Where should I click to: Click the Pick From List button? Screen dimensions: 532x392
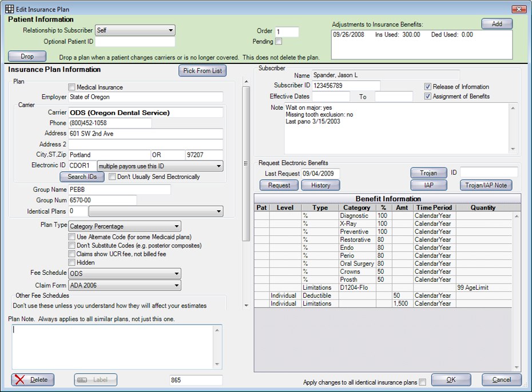point(202,71)
